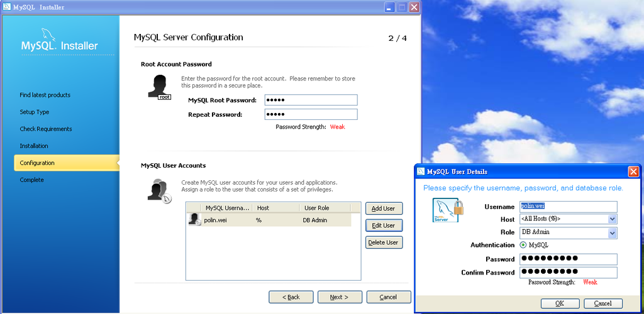
Task: Select the Check Requirements step
Action: pyautogui.click(x=46, y=129)
